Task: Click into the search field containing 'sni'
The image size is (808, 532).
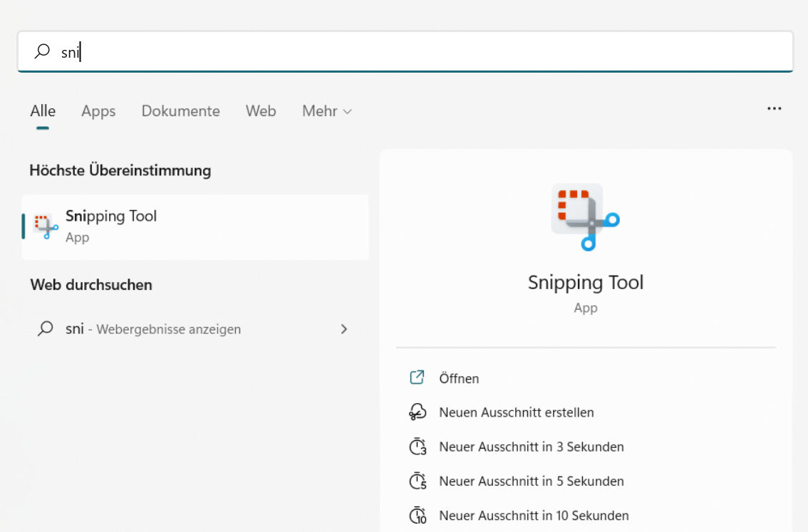Action: point(405,51)
